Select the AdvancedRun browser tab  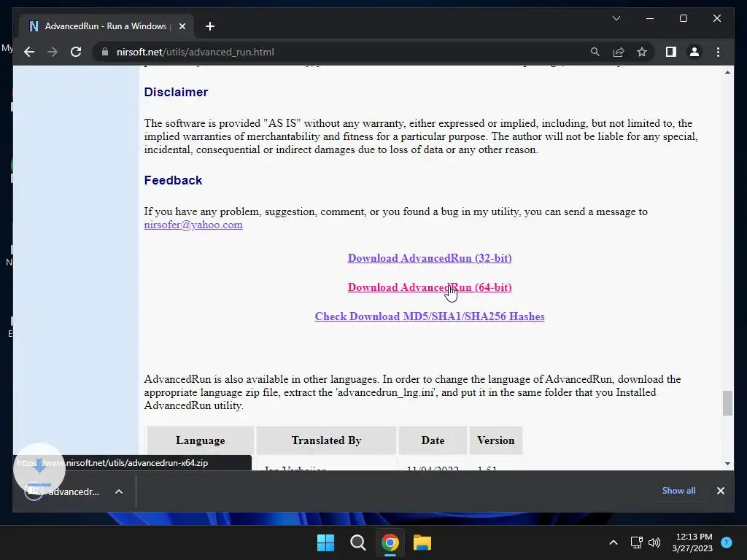click(107, 26)
